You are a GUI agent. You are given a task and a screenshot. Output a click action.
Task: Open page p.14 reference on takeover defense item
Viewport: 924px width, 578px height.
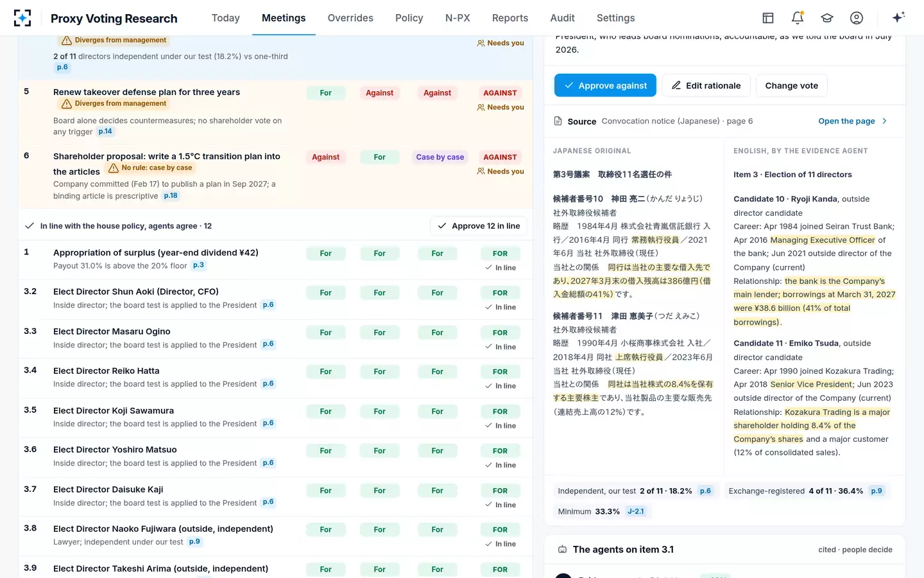click(x=105, y=132)
